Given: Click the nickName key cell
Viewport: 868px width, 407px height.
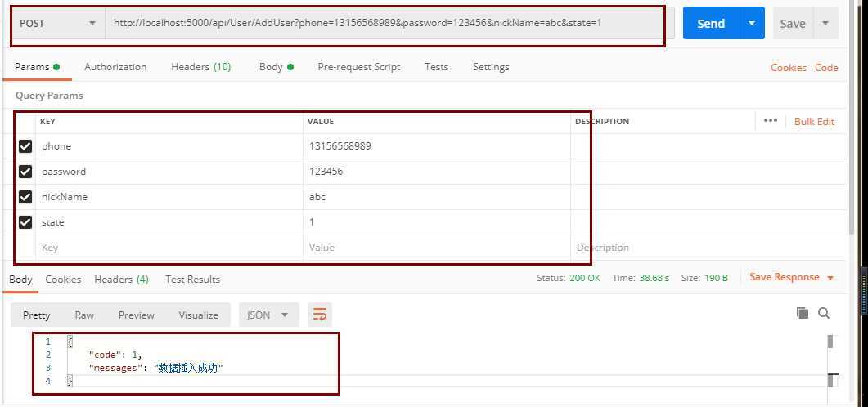Looking at the screenshot, I should 169,197.
